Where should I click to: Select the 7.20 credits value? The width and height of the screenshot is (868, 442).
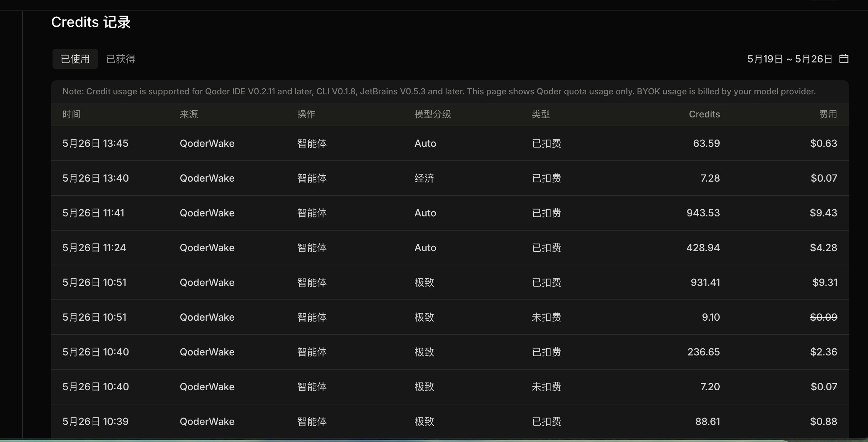tap(710, 387)
